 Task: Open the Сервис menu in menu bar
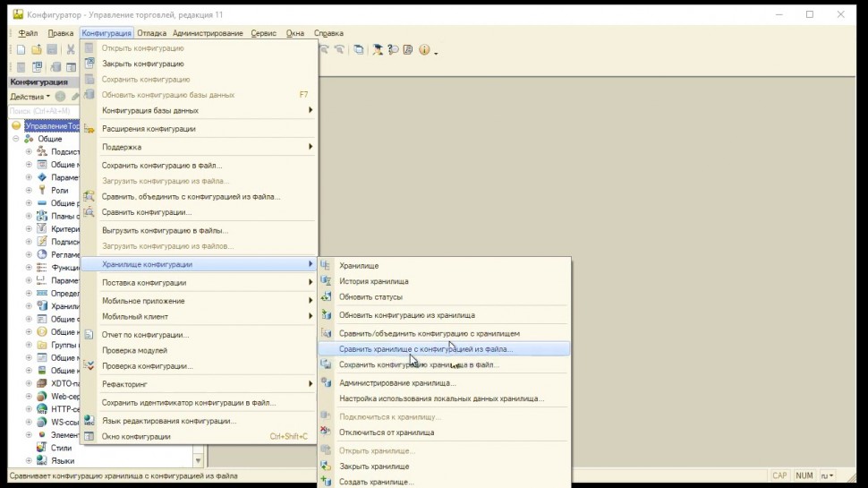tap(263, 33)
